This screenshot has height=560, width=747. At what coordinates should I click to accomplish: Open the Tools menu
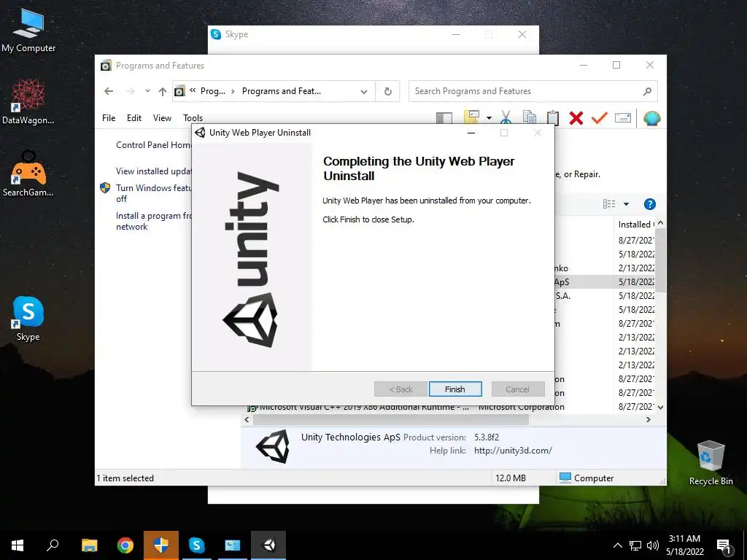pos(193,117)
